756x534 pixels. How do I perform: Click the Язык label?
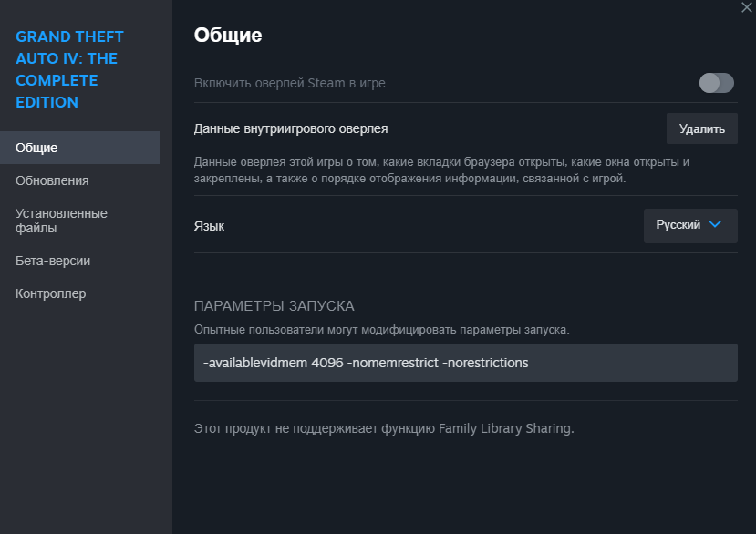[209, 226]
